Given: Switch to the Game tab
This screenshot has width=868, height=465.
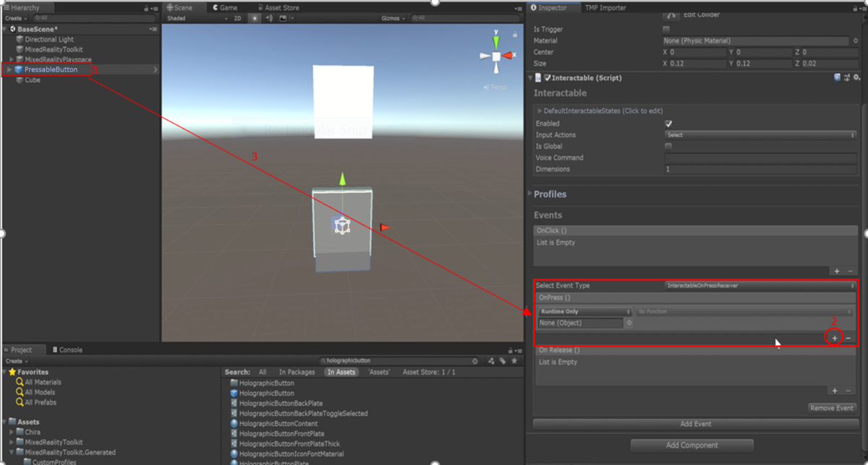Looking at the screenshot, I should (x=224, y=8).
